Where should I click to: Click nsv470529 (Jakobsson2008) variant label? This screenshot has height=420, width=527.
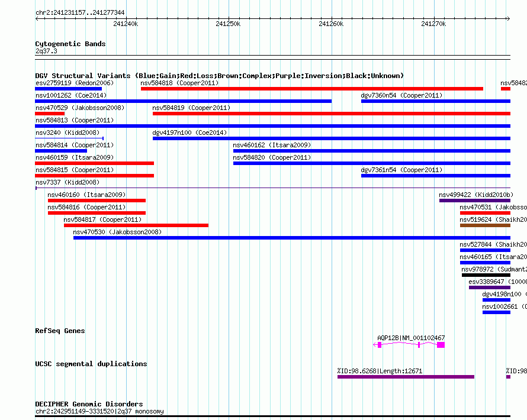coord(80,108)
